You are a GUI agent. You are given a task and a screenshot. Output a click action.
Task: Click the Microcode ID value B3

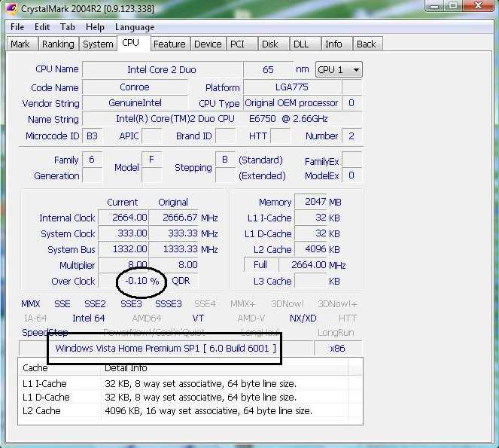[x=92, y=136]
